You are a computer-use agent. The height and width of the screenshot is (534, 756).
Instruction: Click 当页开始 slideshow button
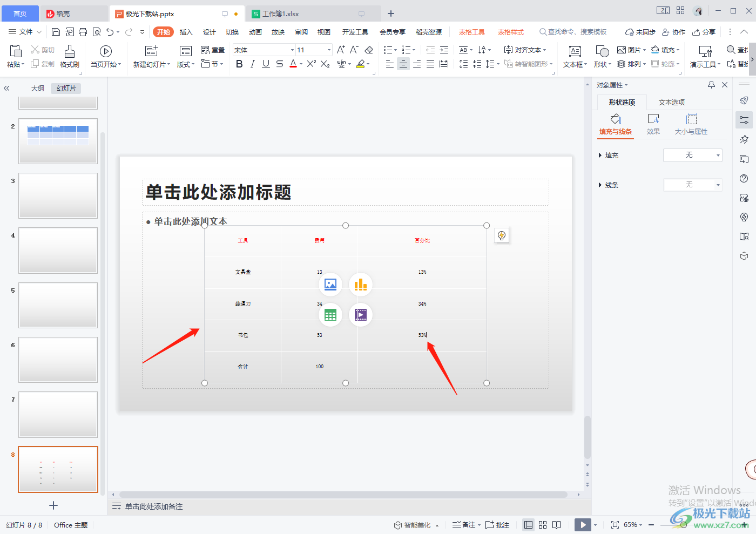click(x=105, y=57)
